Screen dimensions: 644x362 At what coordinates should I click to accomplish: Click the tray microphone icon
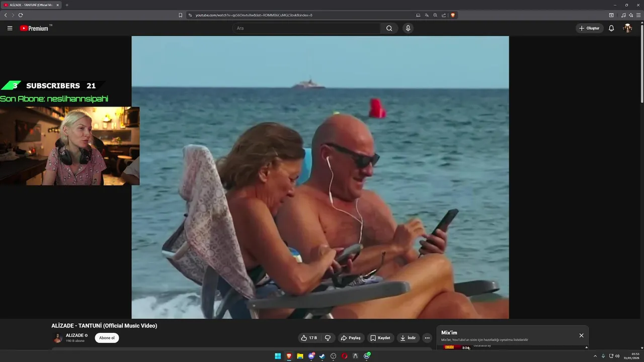click(x=603, y=356)
